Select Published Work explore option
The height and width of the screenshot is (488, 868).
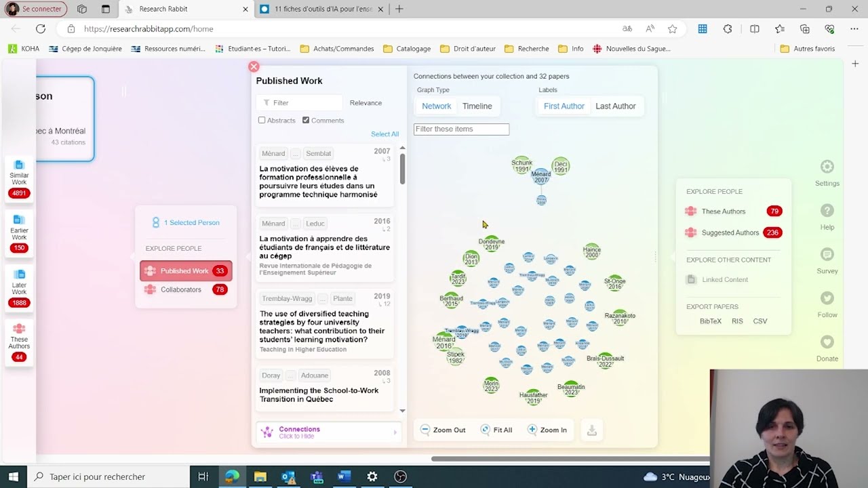(x=186, y=270)
